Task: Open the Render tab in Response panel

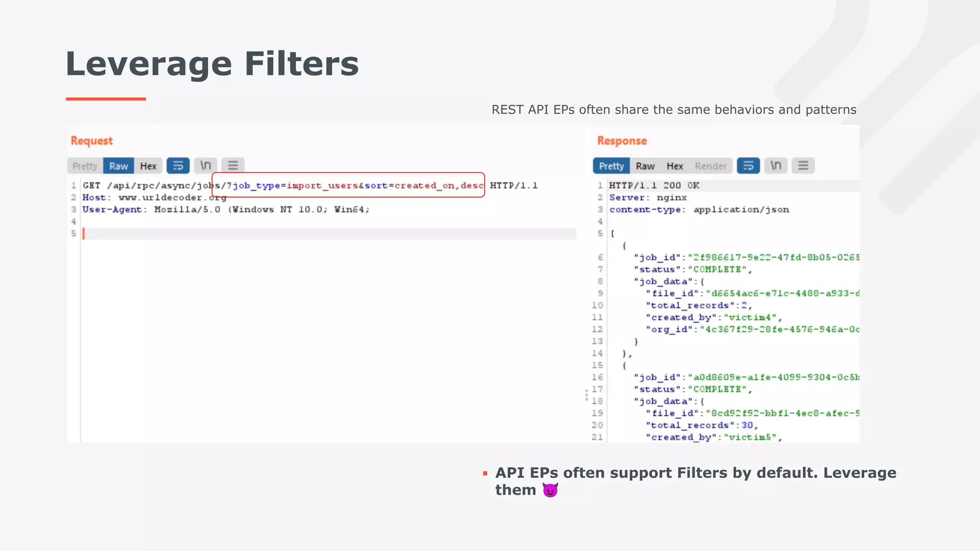Action: pos(711,166)
